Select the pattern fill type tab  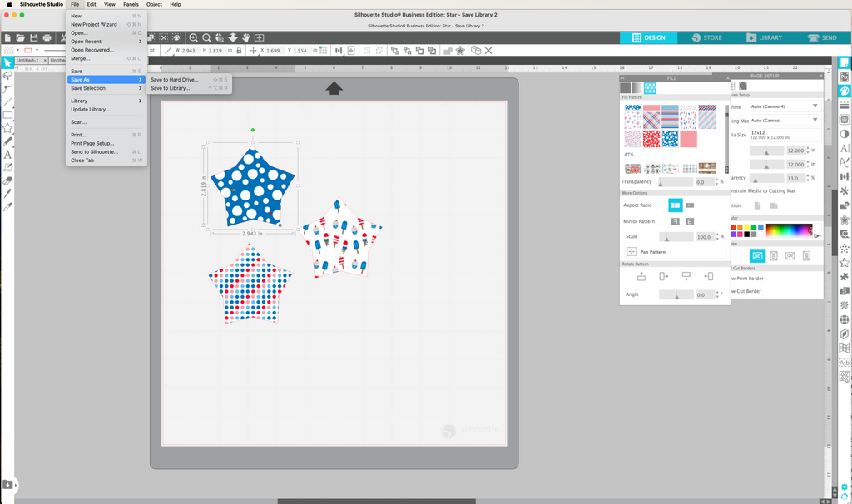[x=650, y=87]
